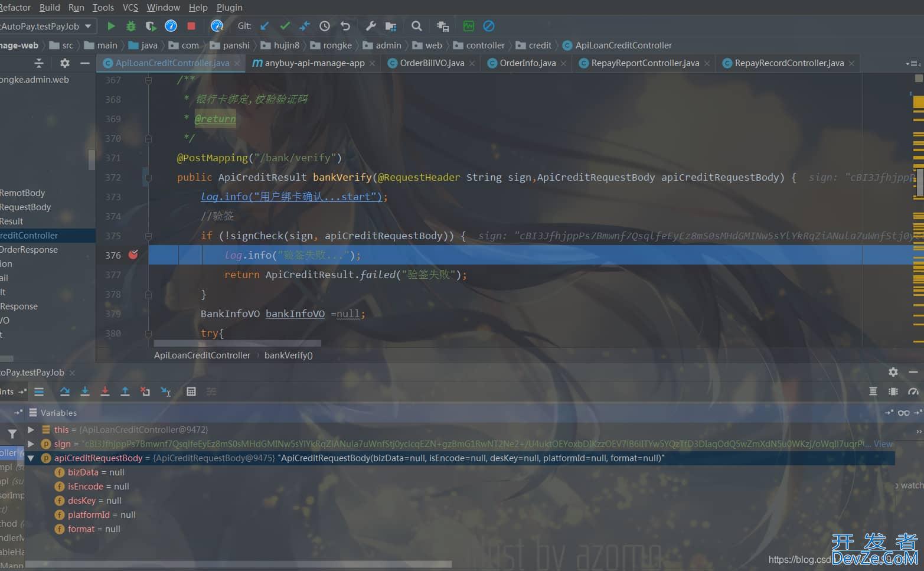The image size is (924, 571).
Task: Open the Tools menu
Action: [103, 7]
